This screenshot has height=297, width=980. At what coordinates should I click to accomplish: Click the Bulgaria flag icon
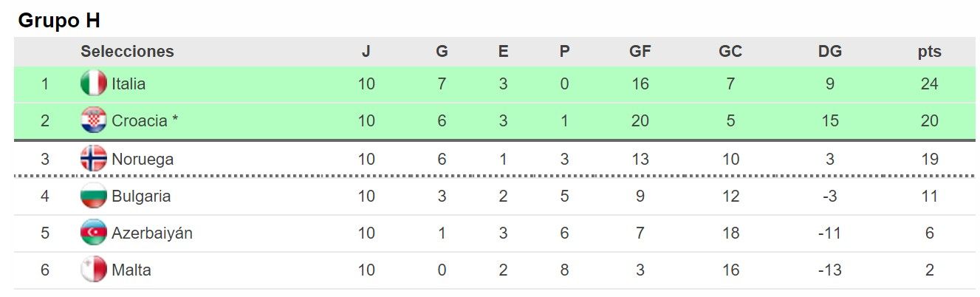tap(93, 196)
